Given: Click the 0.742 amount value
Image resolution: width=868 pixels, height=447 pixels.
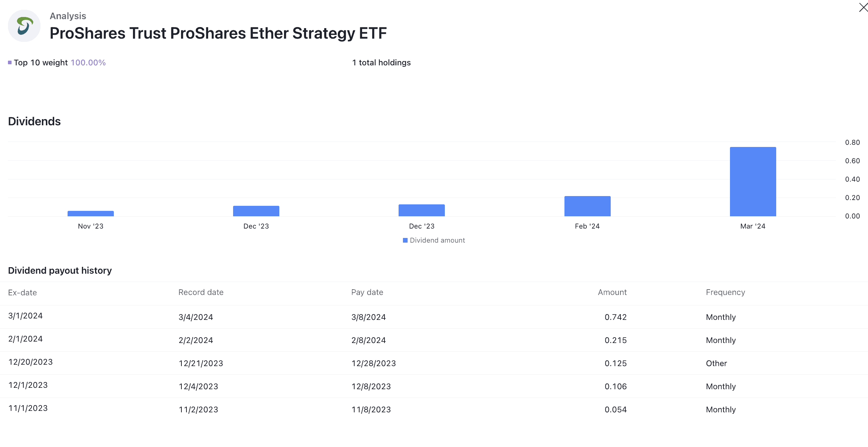Looking at the screenshot, I should [x=615, y=317].
